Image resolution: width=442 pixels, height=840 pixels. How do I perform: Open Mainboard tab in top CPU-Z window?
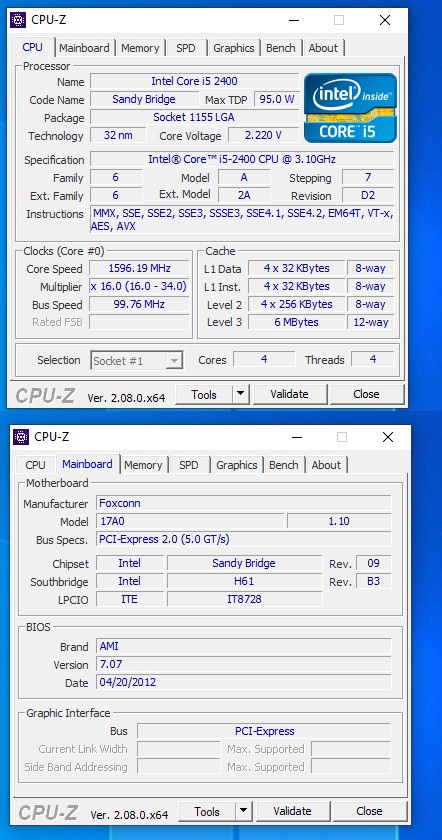click(x=84, y=48)
